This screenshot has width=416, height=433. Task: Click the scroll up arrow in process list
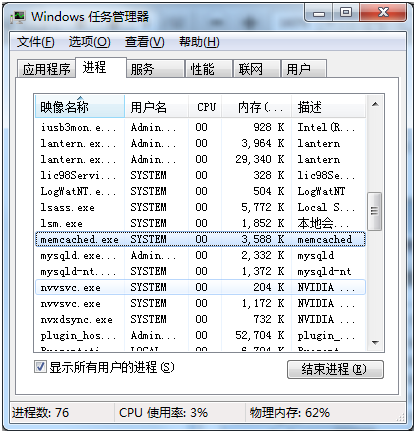(x=375, y=105)
